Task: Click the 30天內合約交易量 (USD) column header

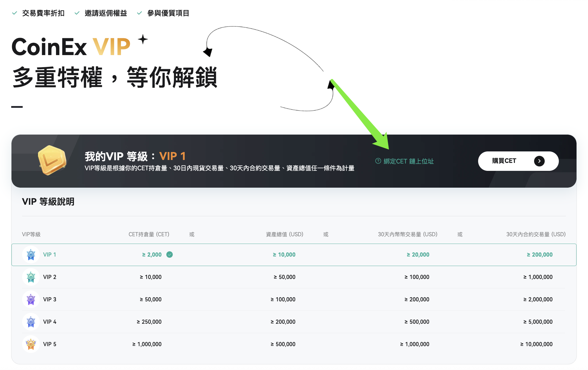Action: point(536,234)
